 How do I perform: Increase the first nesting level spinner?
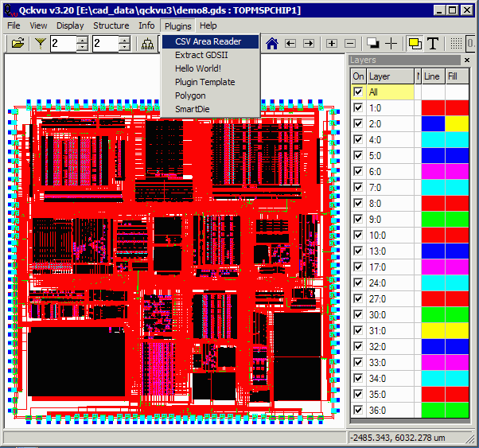(83, 40)
